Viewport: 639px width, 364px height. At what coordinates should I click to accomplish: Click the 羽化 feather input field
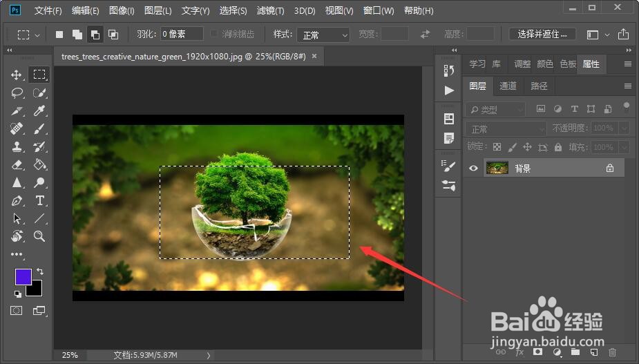[182, 34]
